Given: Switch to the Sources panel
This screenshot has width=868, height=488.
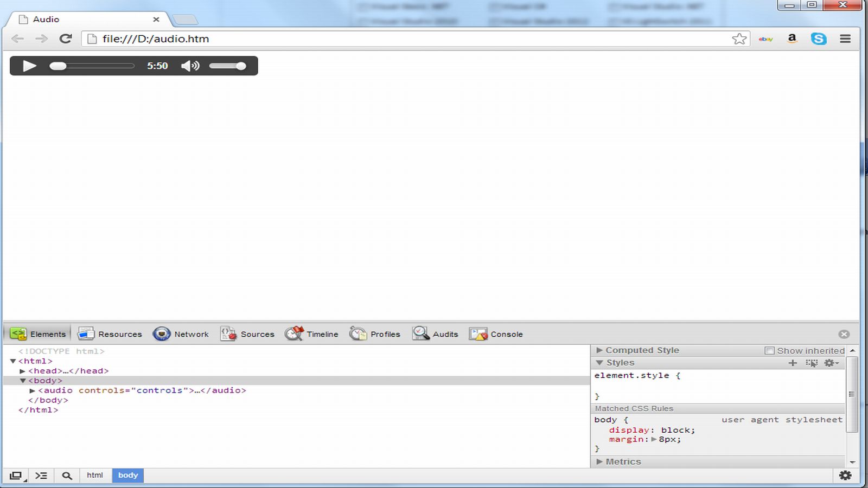Looking at the screenshot, I should [247, 334].
